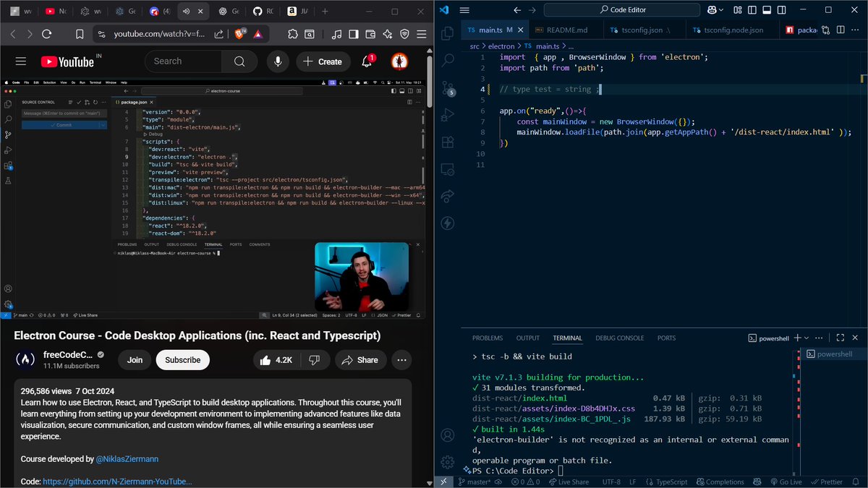
Task: Change UTF-8 encoding in VS Code status bar
Action: coord(611,482)
